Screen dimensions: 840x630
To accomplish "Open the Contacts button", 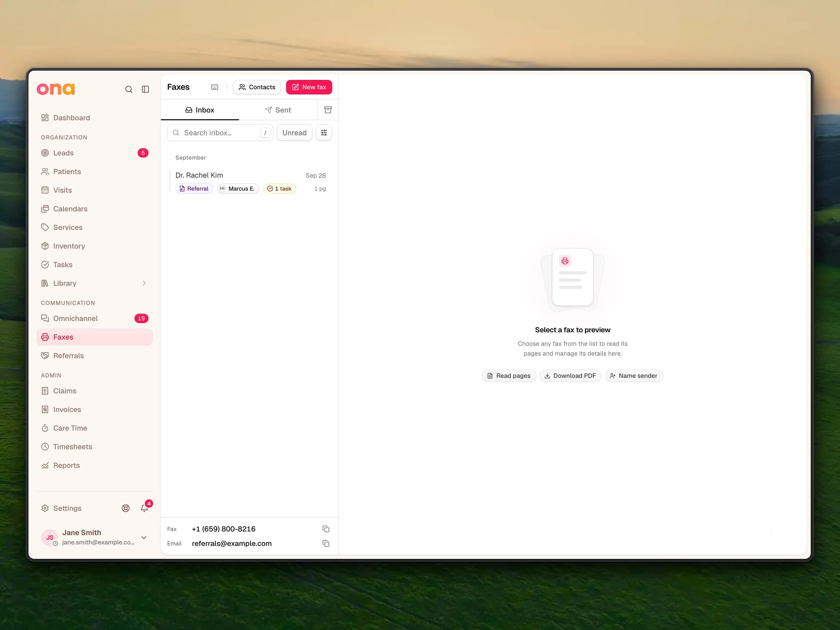I will coord(257,87).
